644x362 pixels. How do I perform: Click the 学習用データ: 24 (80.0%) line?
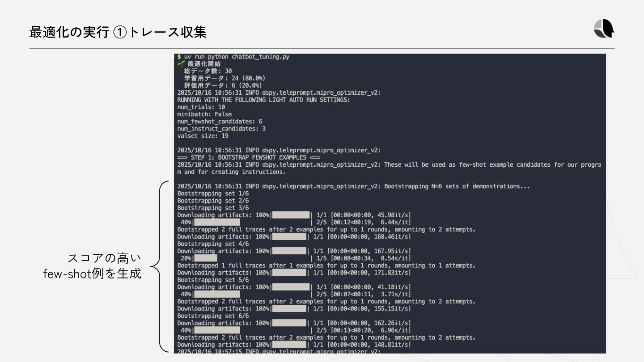tap(225, 78)
